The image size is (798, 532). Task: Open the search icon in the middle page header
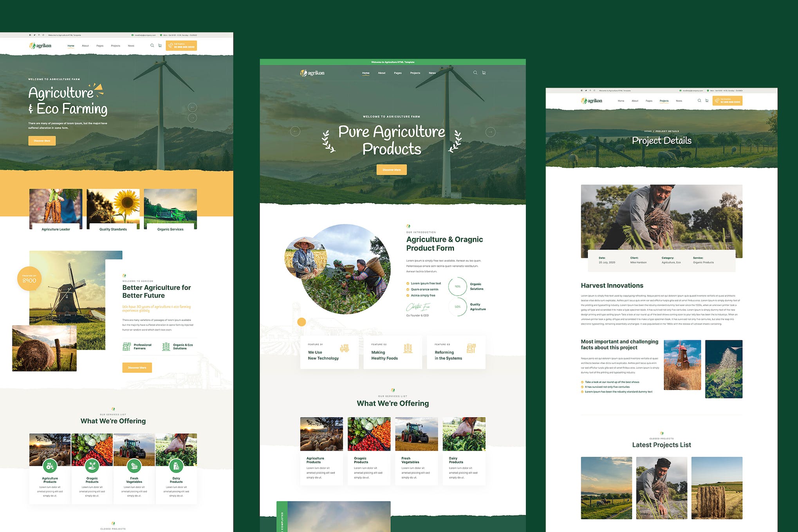[x=475, y=73]
